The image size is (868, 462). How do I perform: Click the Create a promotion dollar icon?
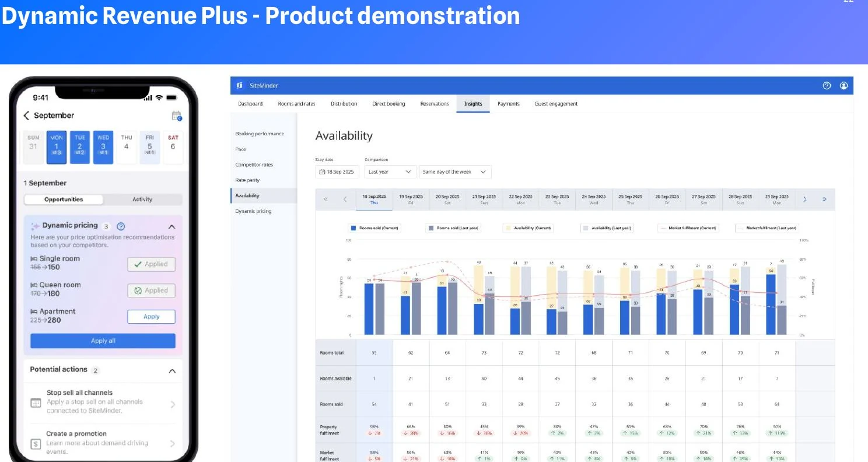36,444
